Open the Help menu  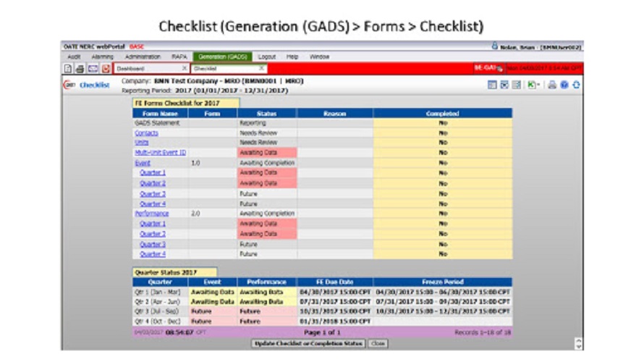pyautogui.click(x=292, y=56)
